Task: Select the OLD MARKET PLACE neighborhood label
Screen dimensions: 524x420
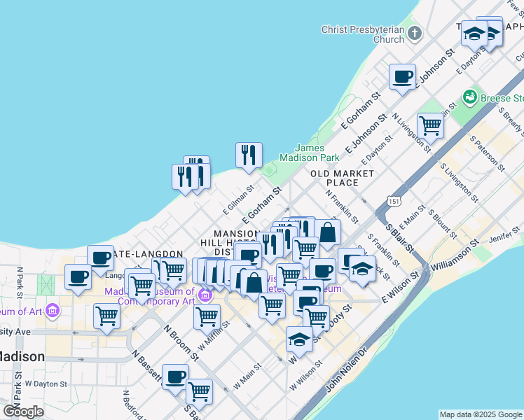Action: [342, 178]
